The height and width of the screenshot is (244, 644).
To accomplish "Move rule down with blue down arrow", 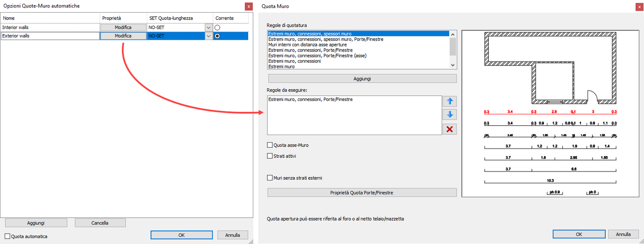I will (x=450, y=115).
